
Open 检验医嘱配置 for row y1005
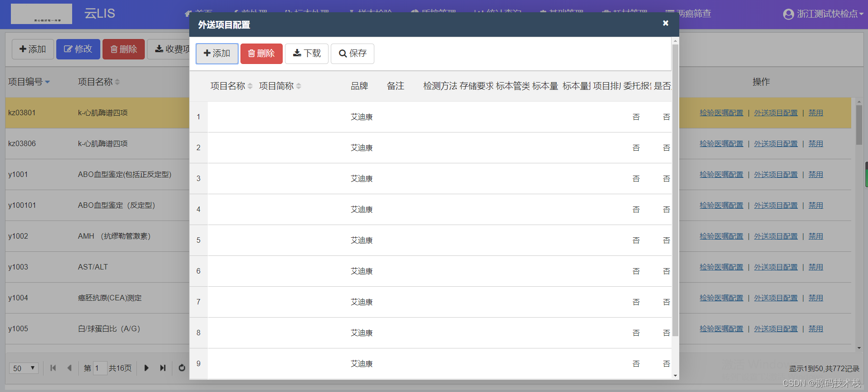[x=721, y=329]
